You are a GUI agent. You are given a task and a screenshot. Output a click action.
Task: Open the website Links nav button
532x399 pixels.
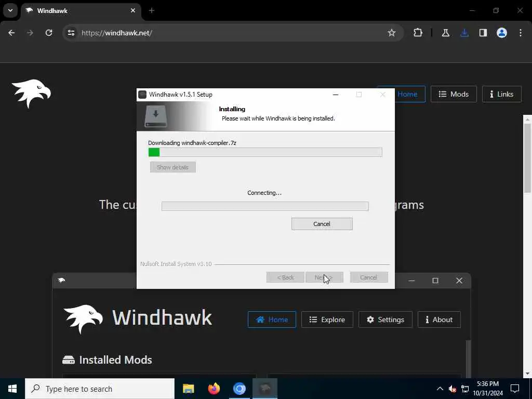(x=501, y=94)
